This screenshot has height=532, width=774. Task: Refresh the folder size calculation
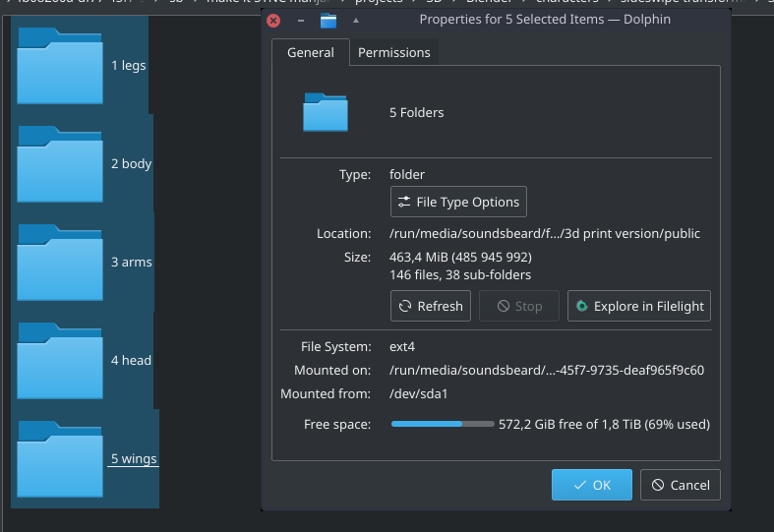tap(431, 306)
